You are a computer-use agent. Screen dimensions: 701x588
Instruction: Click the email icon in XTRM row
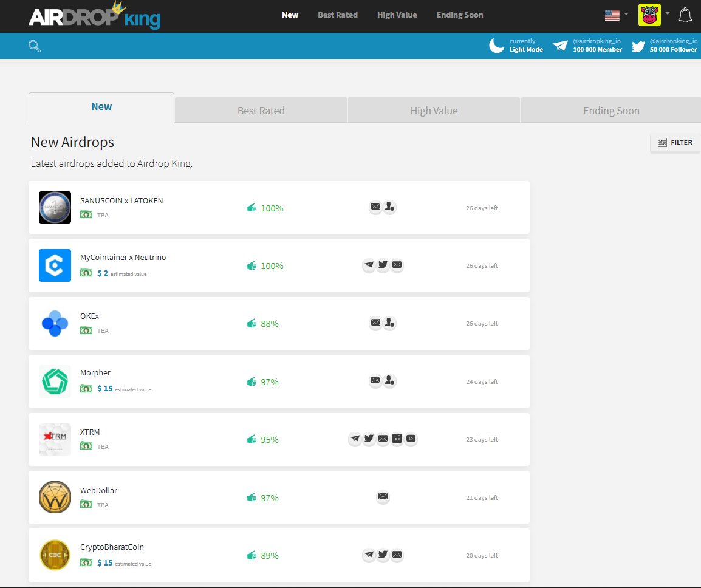point(383,438)
